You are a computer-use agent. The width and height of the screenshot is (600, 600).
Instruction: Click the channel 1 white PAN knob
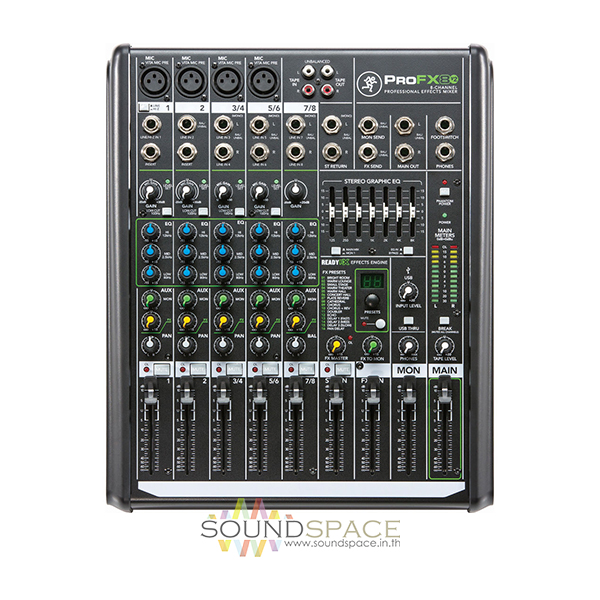coord(149,344)
